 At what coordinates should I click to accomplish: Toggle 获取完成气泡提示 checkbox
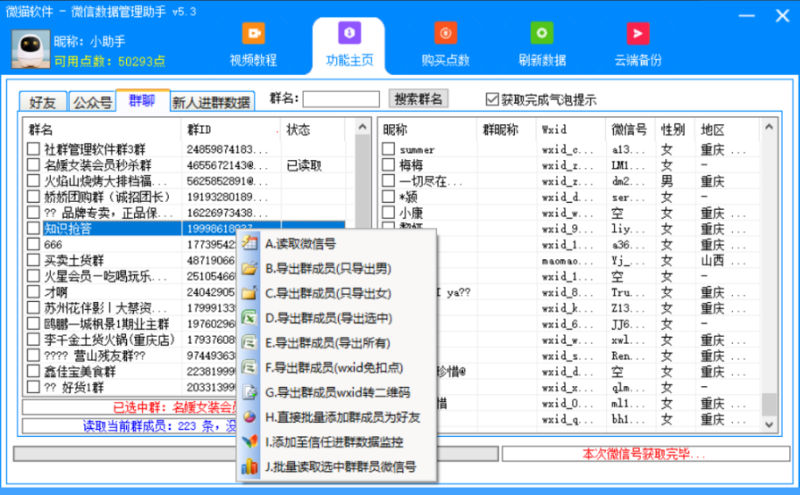click(491, 99)
